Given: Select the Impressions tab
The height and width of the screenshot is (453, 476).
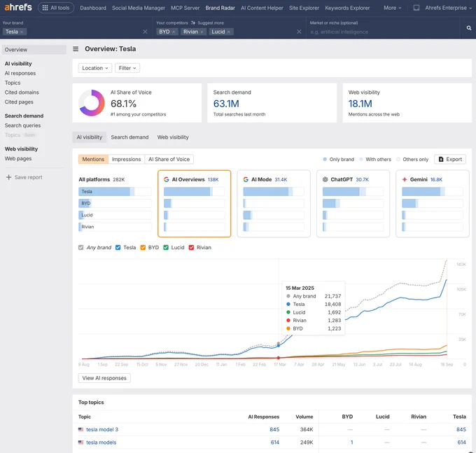Looking at the screenshot, I should 126,160.
